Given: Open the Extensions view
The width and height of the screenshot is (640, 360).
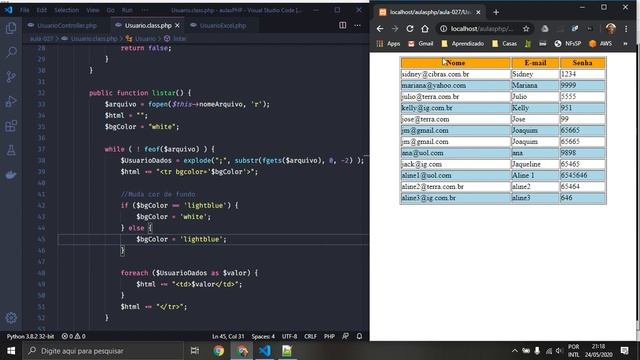Looking at the screenshot, I should tap(11, 126).
